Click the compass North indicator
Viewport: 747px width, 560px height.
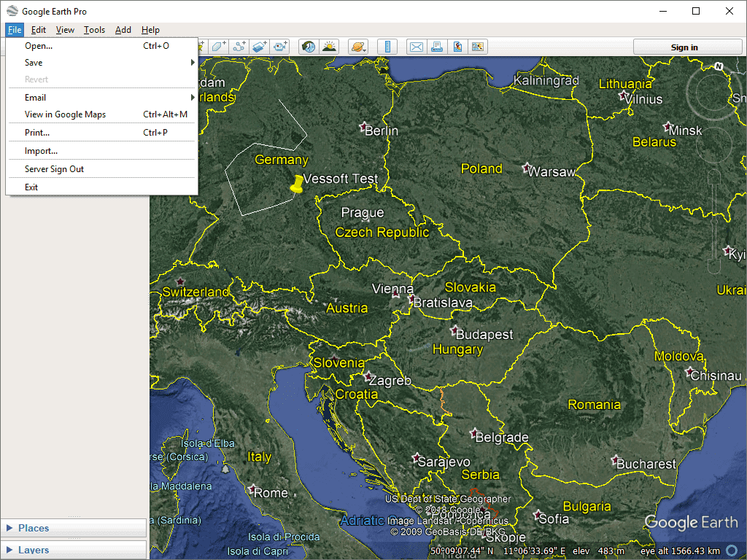tap(719, 66)
